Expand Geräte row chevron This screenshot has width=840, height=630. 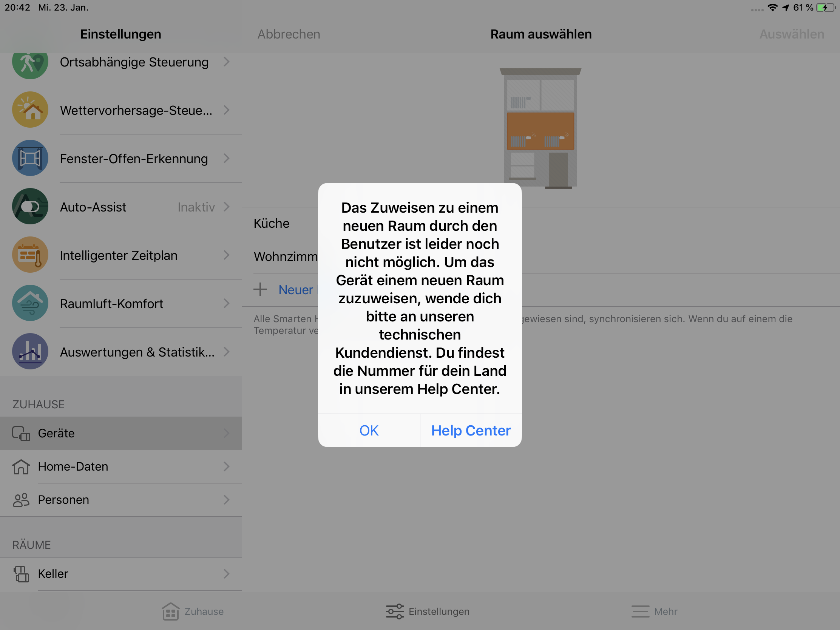click(x=227, y=433)
